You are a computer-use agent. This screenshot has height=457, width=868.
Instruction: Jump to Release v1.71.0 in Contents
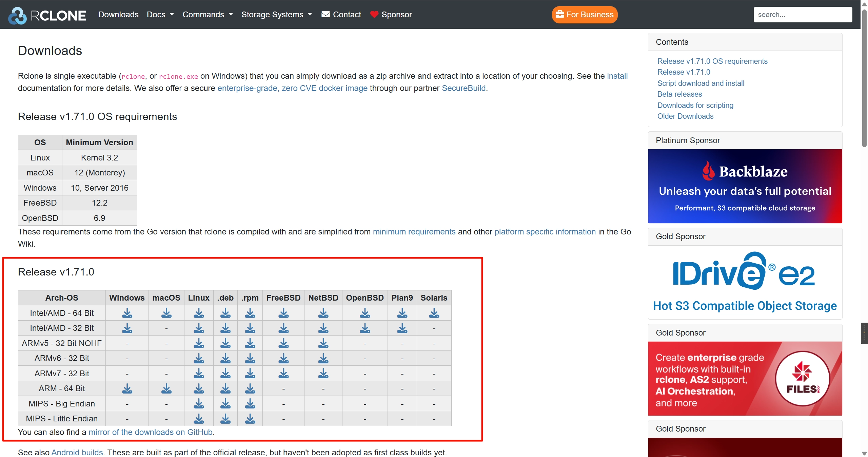683,72
